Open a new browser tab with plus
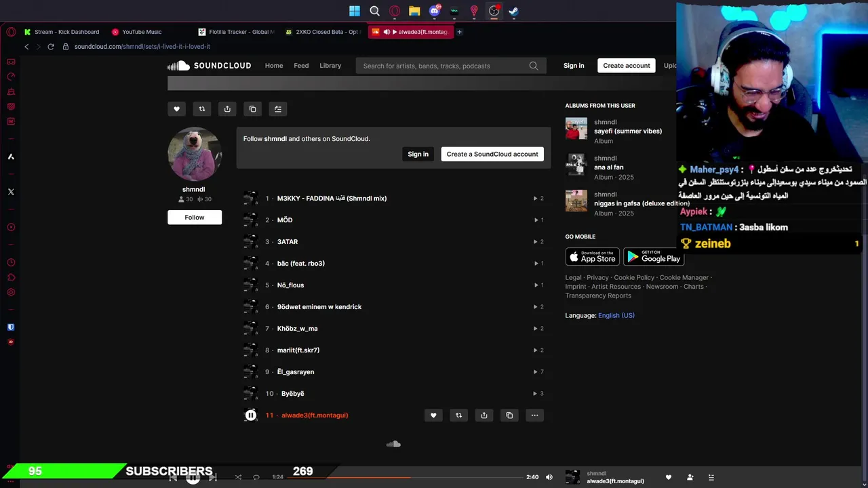The height and width of the screenshot is (488, 868). click(x=459, y=32)
